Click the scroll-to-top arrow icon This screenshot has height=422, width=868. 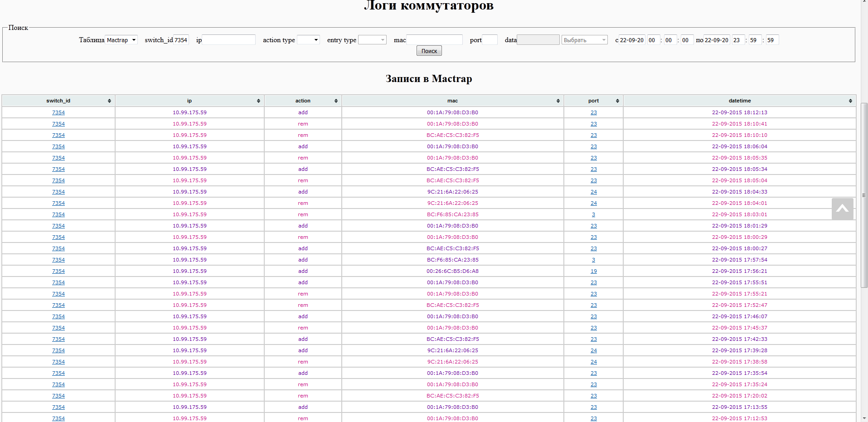coord(842,209)
